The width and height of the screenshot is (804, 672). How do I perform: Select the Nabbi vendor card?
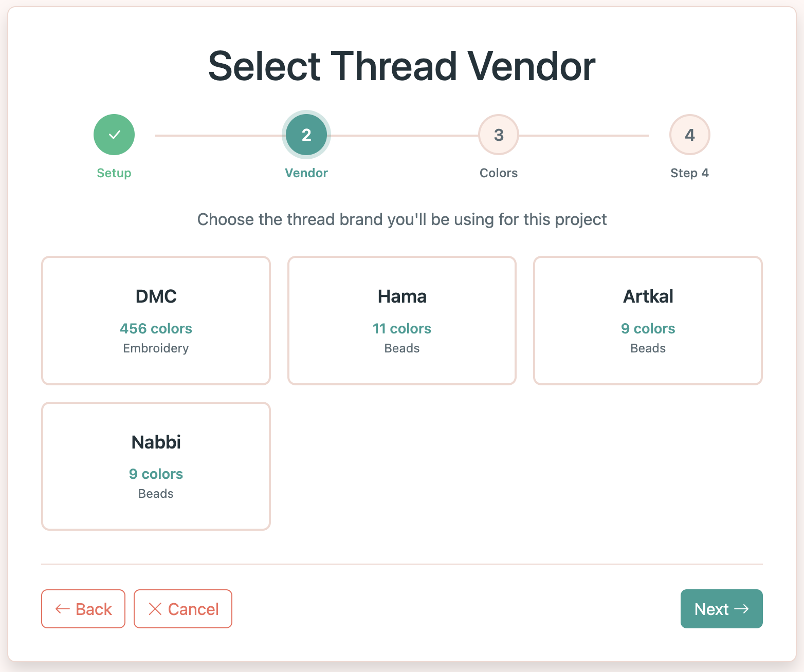(x=156, y=465)
